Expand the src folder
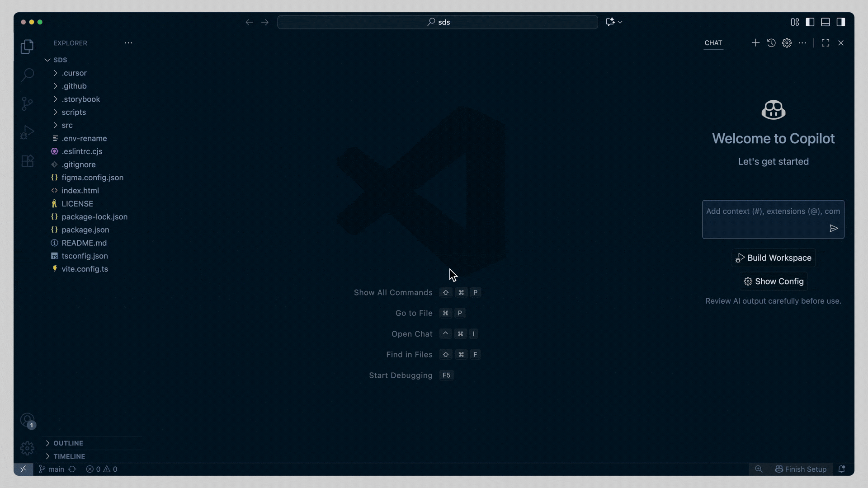 tap(68, 125)
